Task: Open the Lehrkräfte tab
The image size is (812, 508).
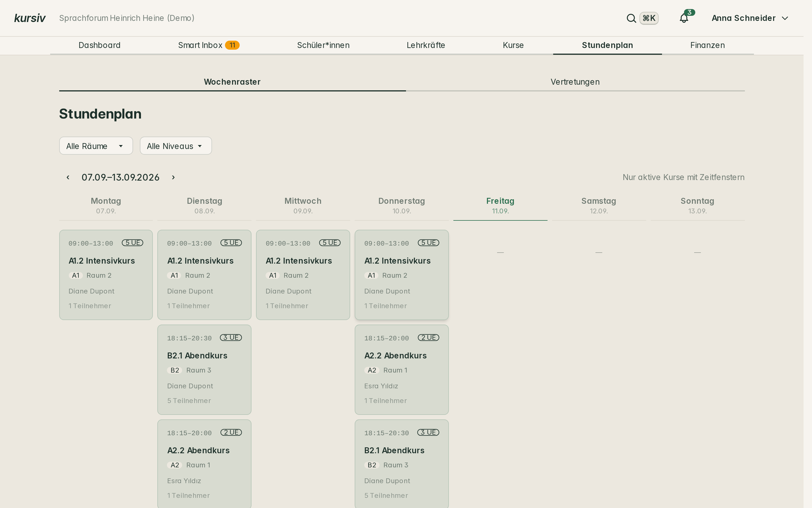Action: click(x=425, y=45)
